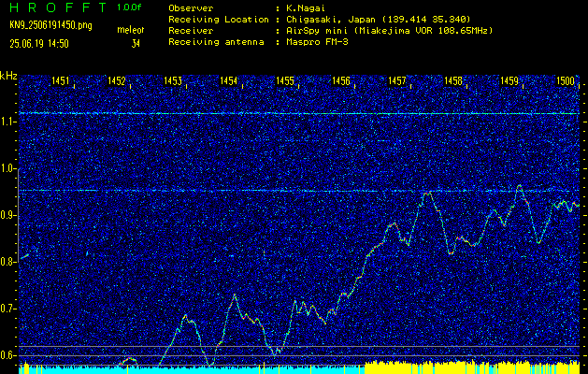Click the 0.6 frequency axis label

click(7, 355)
